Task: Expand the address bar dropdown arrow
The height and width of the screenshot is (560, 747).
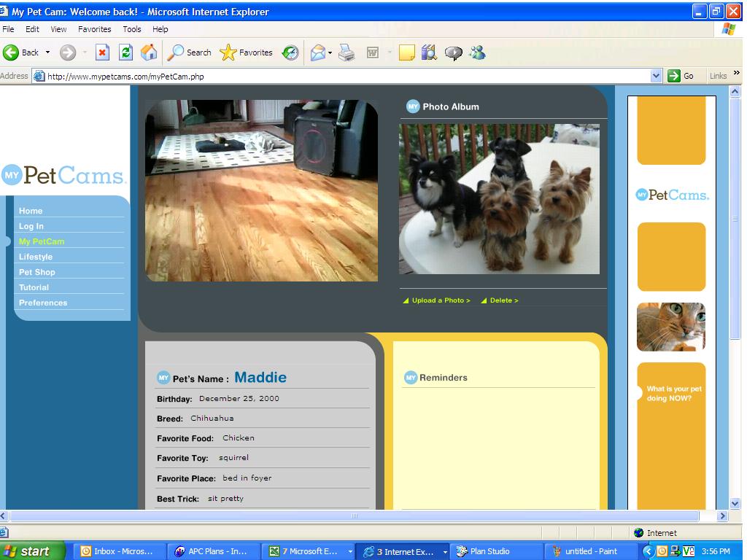Action: [x=656, y=76]
